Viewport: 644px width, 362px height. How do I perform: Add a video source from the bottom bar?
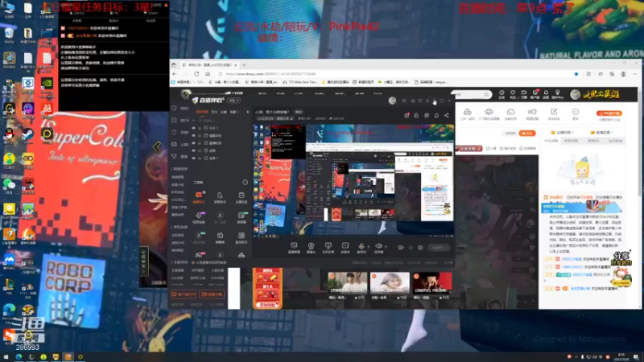click(345, 248)
